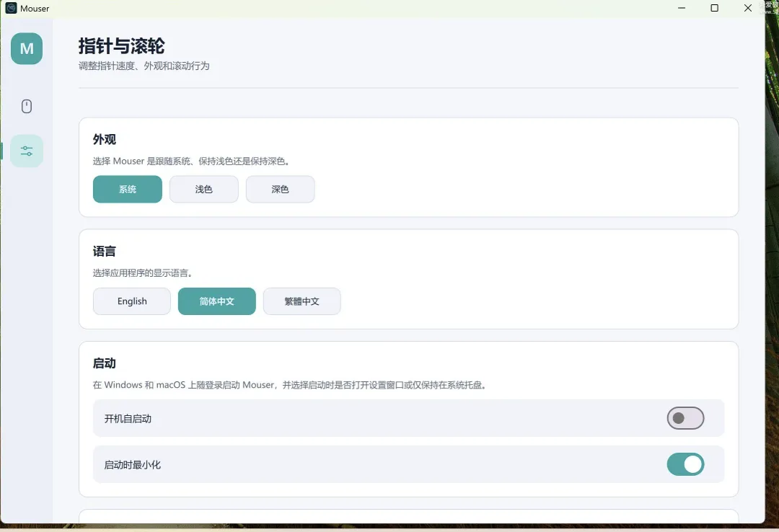Turn off the 启动时最小化 toggle
Viewport: 779px width, 532px height.
click(x=685, y=464)
